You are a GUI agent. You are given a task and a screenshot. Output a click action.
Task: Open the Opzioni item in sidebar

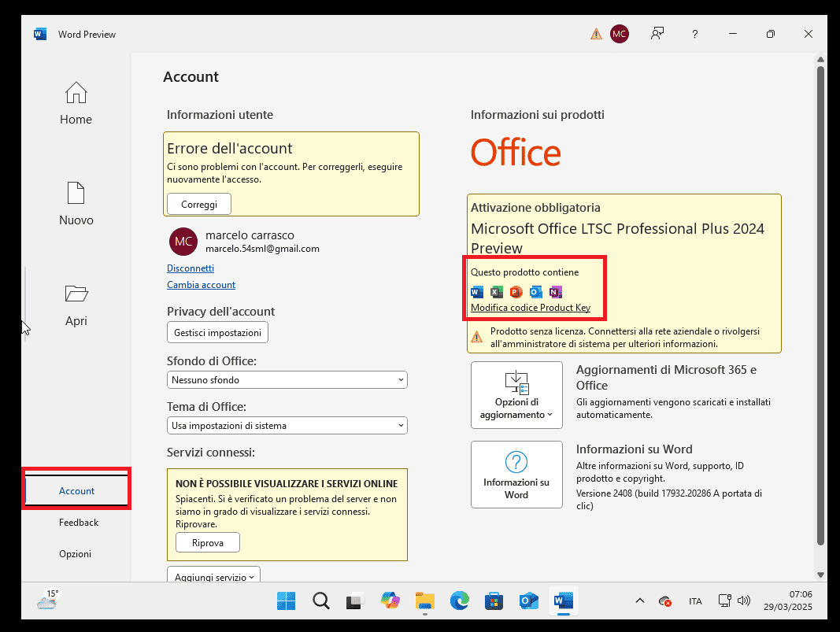(76, 553)
